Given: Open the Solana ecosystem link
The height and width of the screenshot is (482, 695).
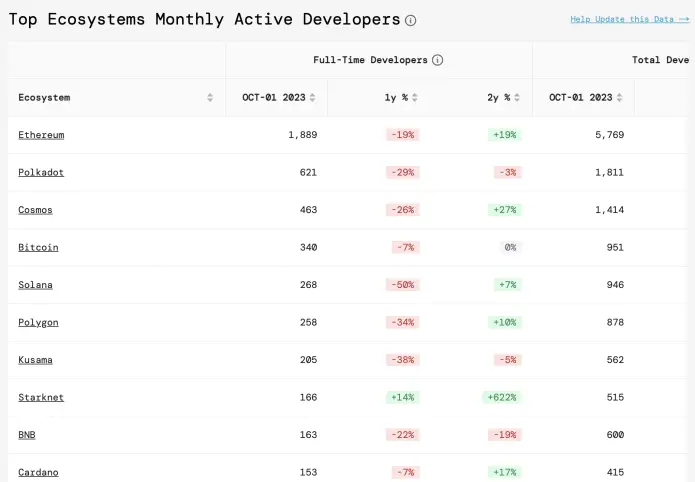Looking at the screenshot, I should click(35, 285).
